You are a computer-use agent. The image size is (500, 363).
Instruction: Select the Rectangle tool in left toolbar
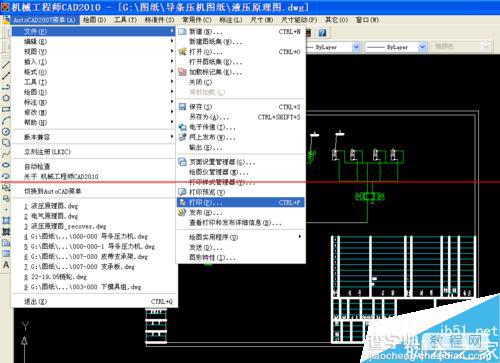pos(6,109)
